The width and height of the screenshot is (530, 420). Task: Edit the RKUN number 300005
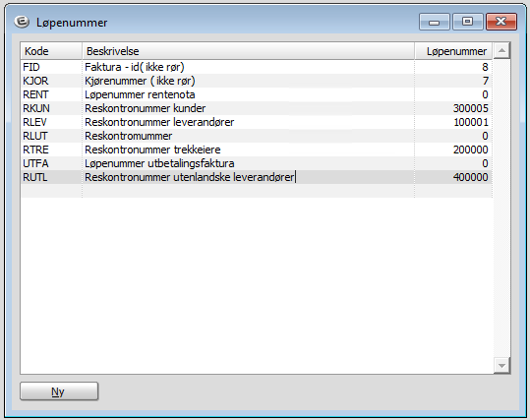pos(453,108)
